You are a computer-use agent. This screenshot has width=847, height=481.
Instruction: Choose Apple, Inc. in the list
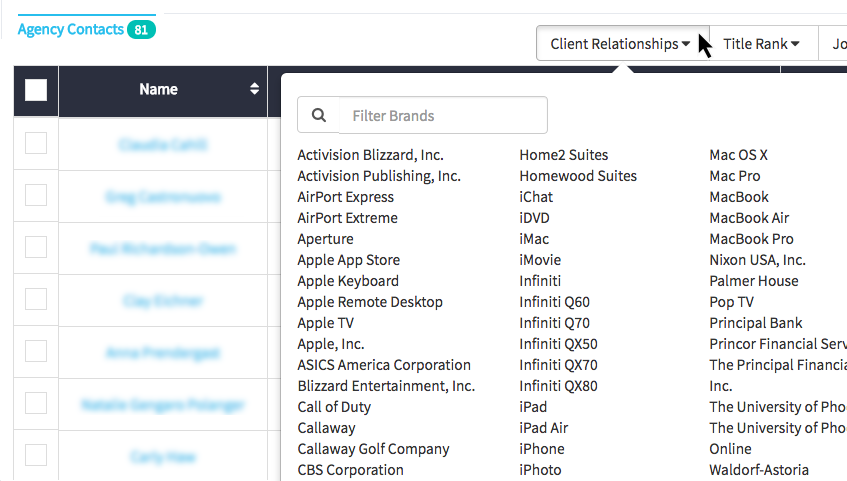[x=331, y=345]
